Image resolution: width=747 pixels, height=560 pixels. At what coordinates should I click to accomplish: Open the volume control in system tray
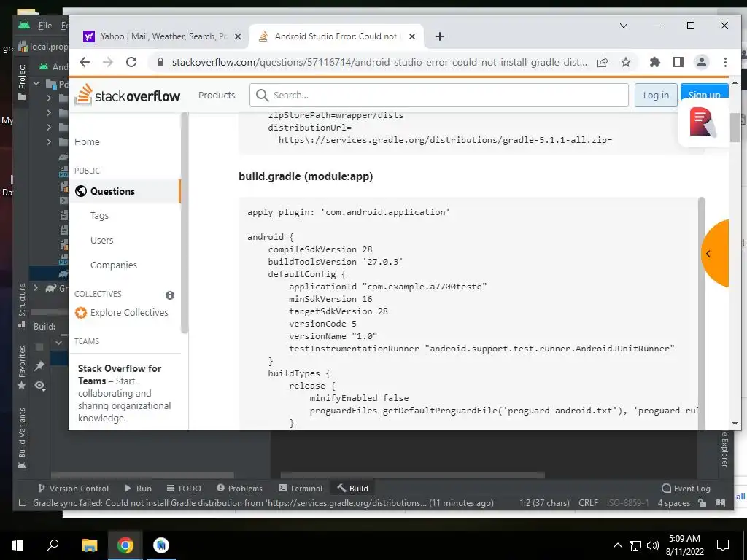pos(653,545)
